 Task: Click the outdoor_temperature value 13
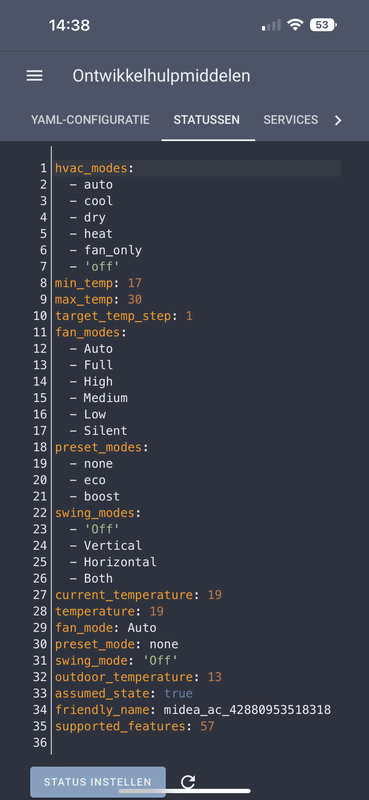point(214,677)
